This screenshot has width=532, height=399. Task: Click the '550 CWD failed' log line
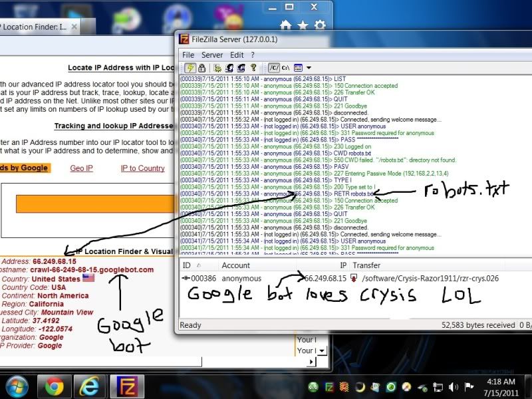(x=319, y=160)
